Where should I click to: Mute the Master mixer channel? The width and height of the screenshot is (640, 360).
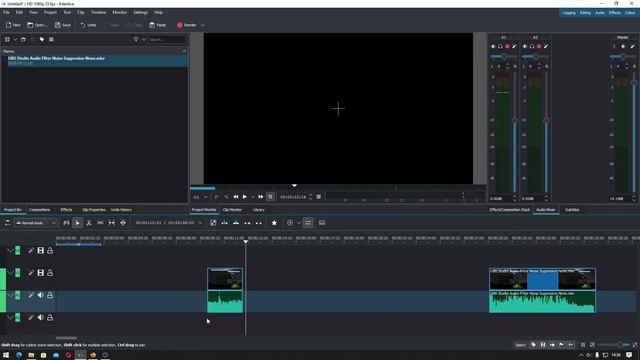point(623,47)
